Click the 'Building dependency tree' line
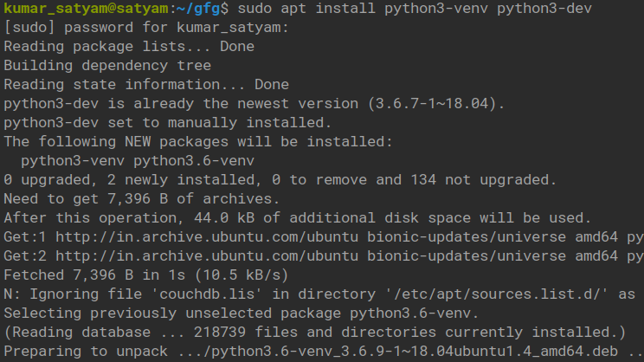 [x=106, y=66]
